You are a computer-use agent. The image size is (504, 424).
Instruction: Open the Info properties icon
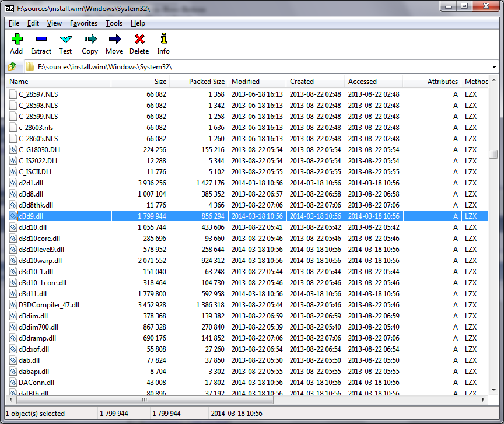coord(163,40)
